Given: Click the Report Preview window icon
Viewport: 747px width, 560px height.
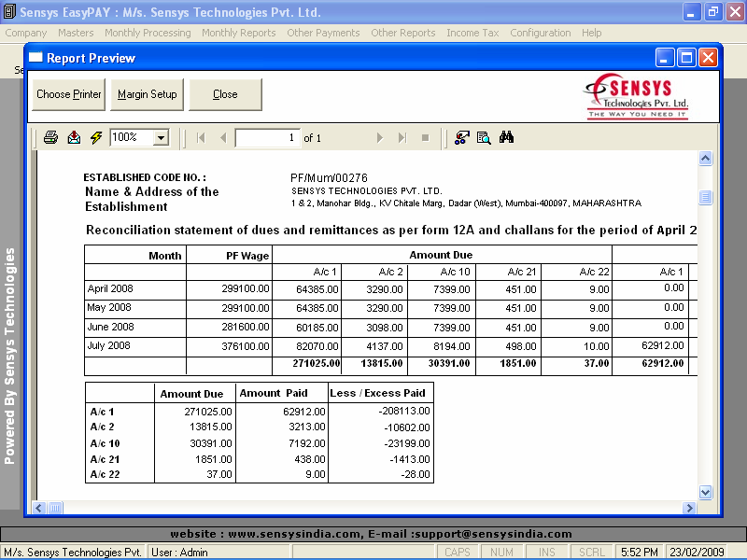Looking at the screenshot, I should click(x=35, y=58).
